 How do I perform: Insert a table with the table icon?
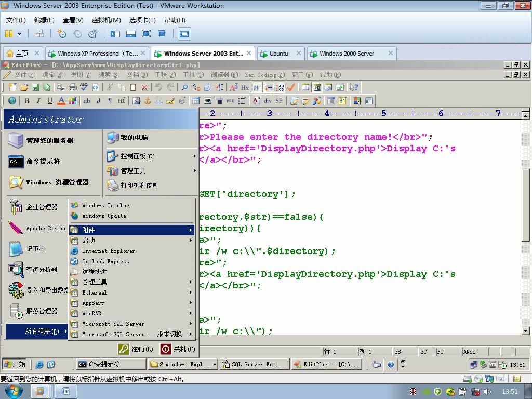[196, 100]
